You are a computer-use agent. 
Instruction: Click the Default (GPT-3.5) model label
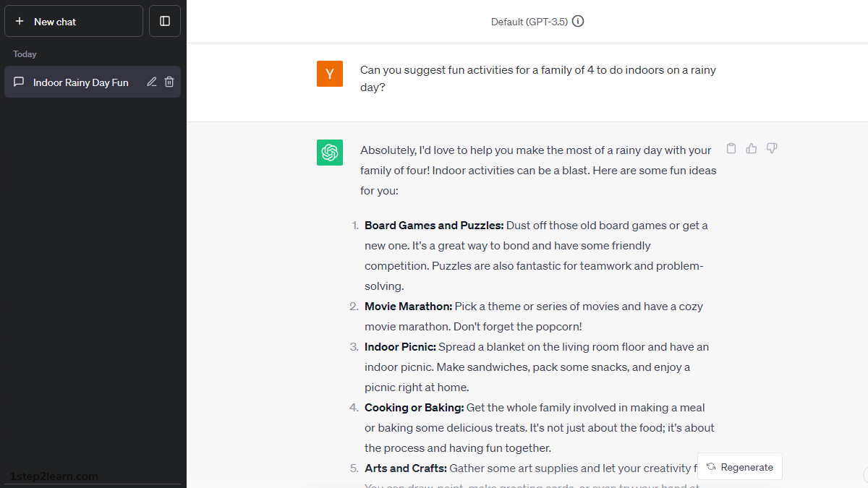(x=529, y=22)
